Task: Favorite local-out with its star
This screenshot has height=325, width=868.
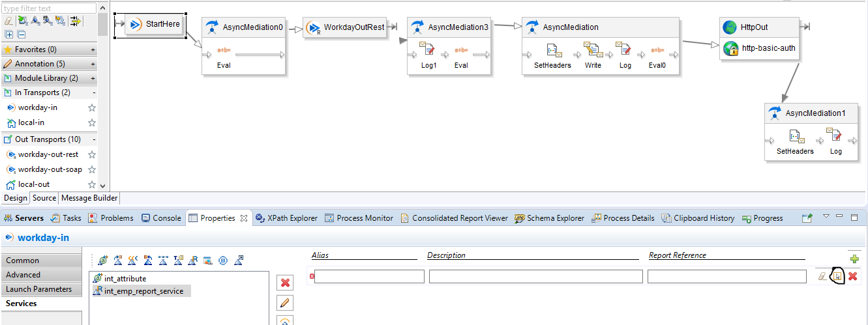Action: coord(92,184)
